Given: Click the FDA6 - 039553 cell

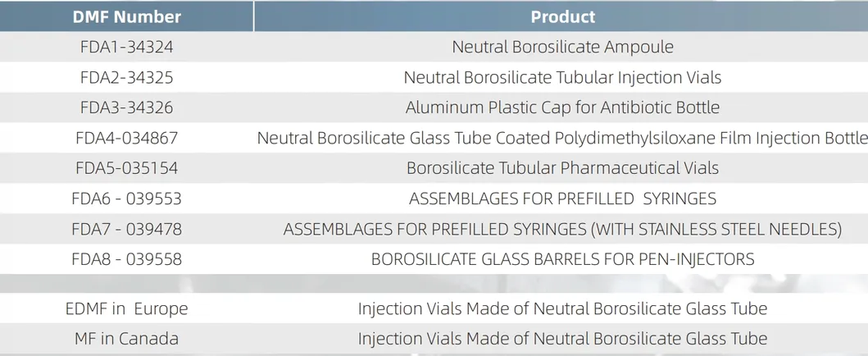Looking at the screenshot, I should tap(126, 199).
